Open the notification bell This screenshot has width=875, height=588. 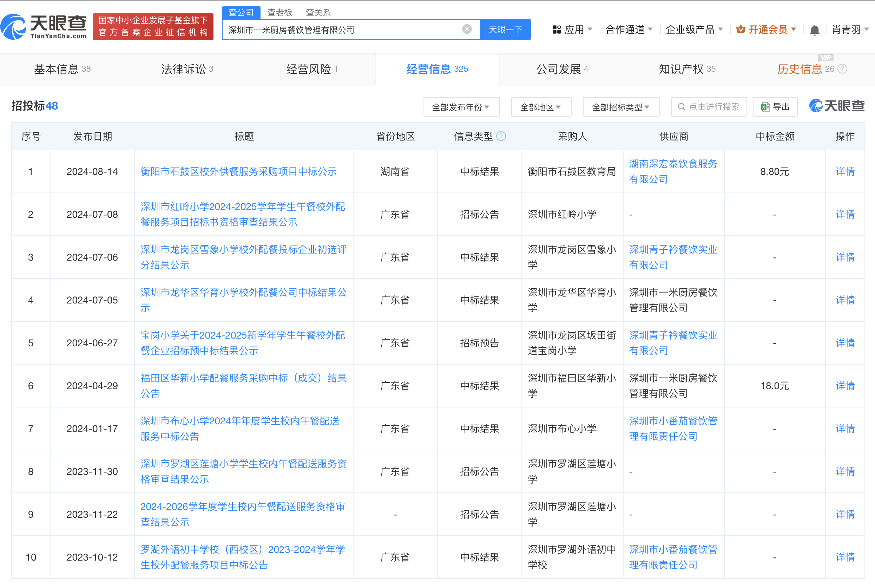[814, 30]
